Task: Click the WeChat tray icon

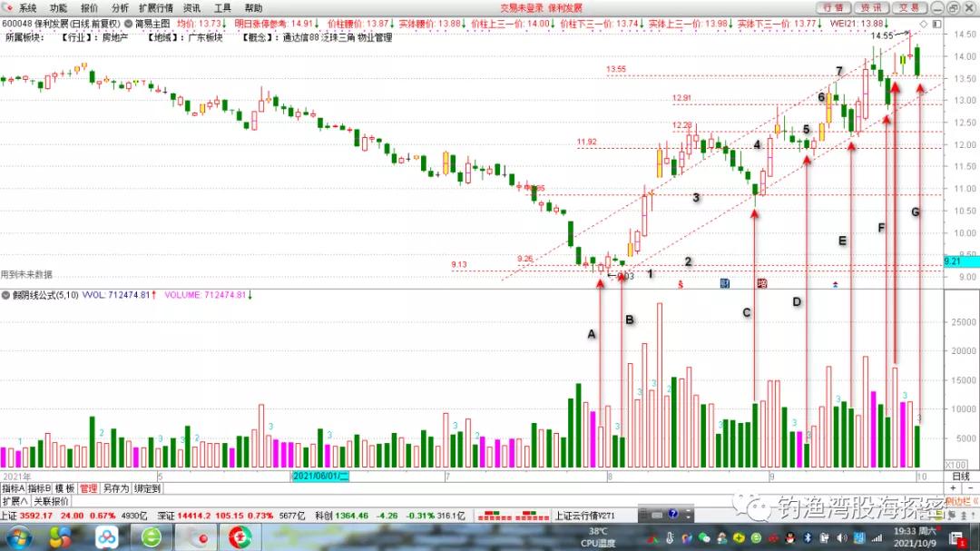Action: click(704, 537)
